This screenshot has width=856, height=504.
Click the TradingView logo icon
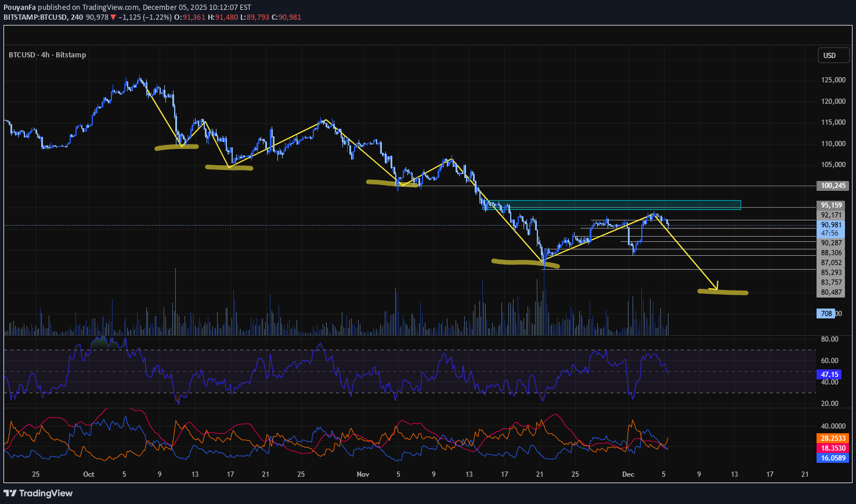[9, 493]
